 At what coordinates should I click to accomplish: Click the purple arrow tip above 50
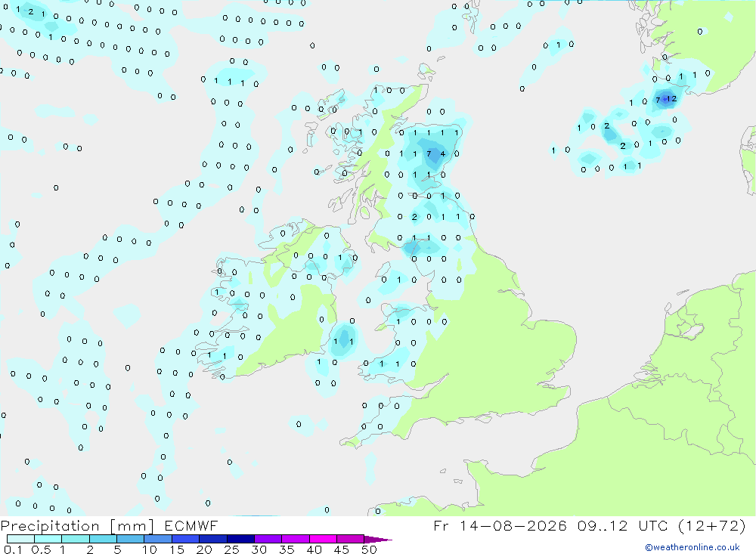tap(377, 539)
